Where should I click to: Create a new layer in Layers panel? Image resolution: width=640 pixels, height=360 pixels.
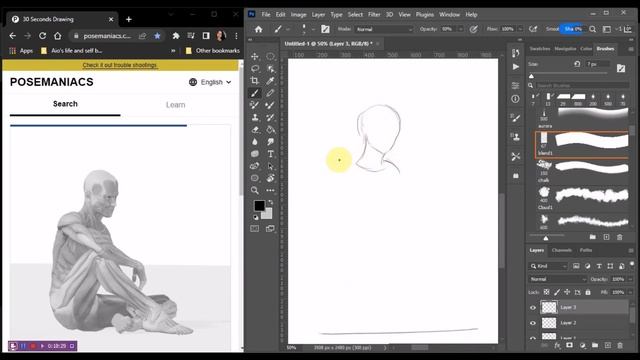tap(608, 345)
